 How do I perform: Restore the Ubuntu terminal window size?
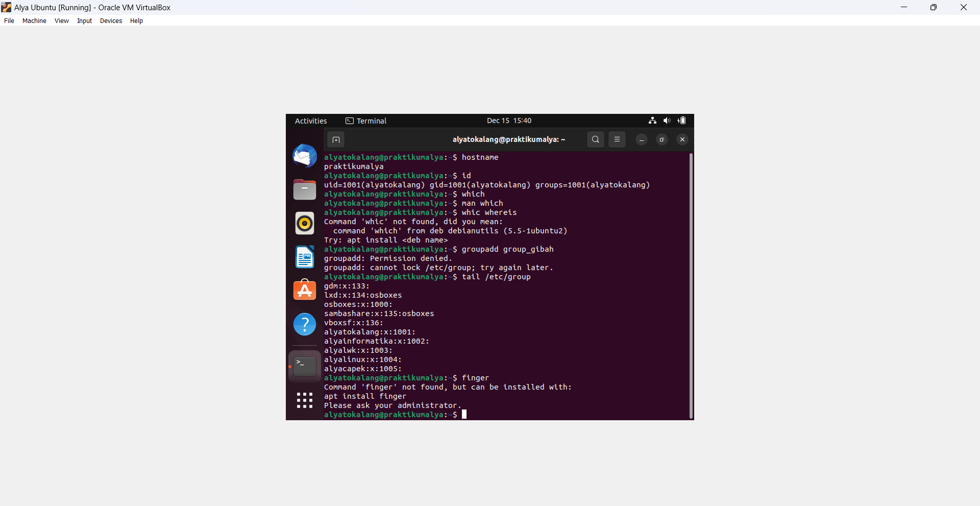(662, 139)
